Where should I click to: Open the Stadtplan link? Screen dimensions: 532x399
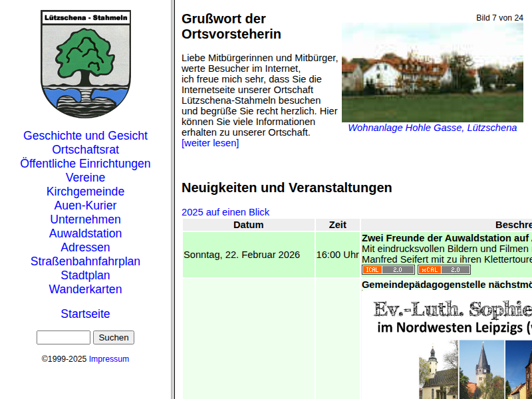(85, 275)
